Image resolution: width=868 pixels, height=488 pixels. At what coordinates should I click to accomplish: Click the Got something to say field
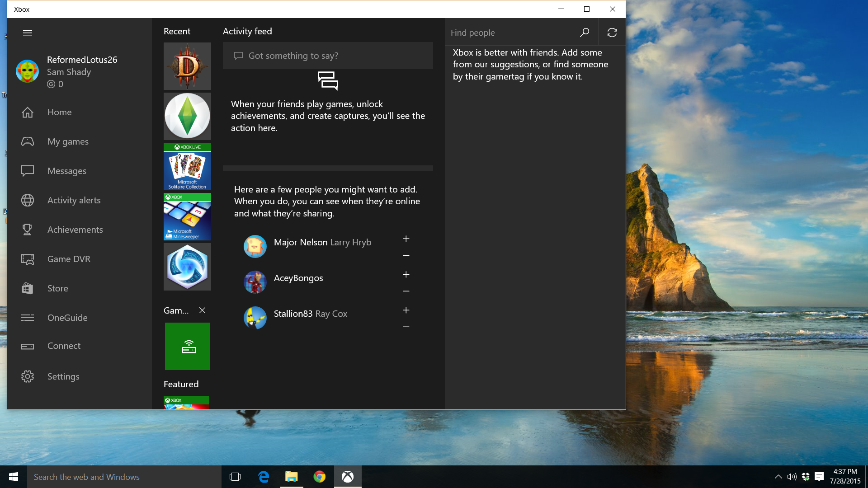pos(327,55)
